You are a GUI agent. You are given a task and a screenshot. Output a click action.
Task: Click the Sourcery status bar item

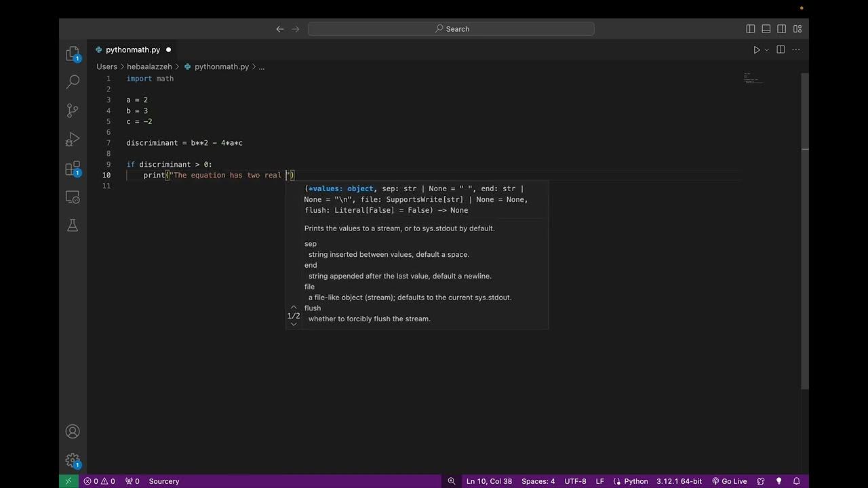click(x=164, y=481)
